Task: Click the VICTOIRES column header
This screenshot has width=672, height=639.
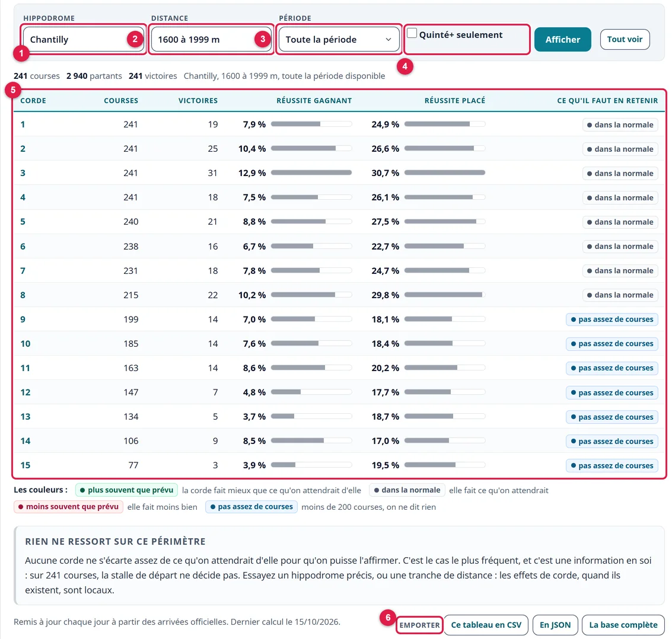Action: click(198, 101)
